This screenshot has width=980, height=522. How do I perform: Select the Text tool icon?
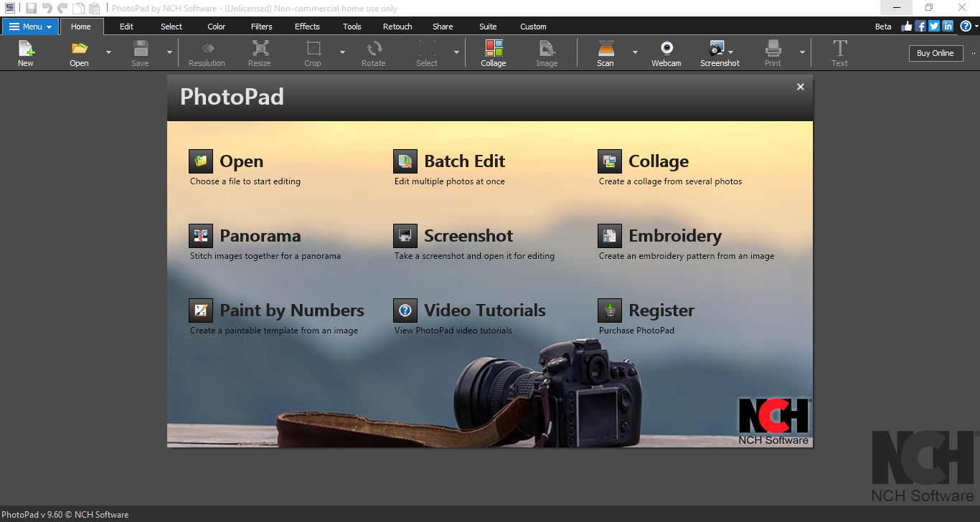click(x=839, y=49)
